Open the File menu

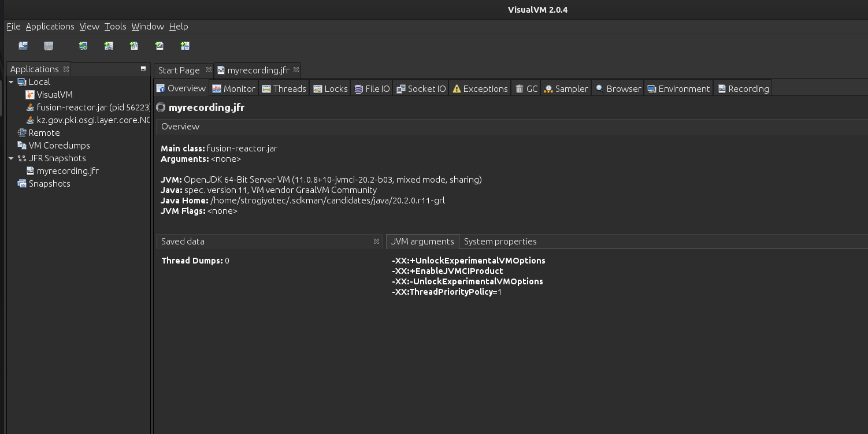coord(13,27)
